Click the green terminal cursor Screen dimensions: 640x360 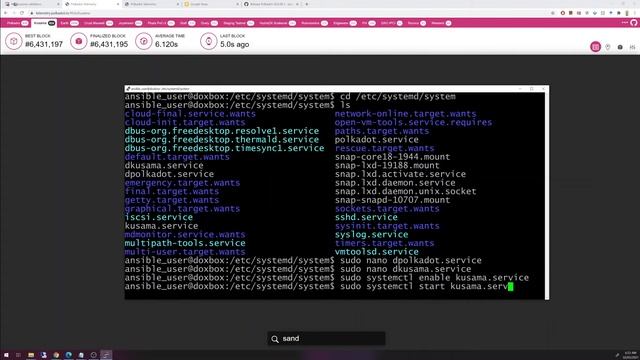510,287
